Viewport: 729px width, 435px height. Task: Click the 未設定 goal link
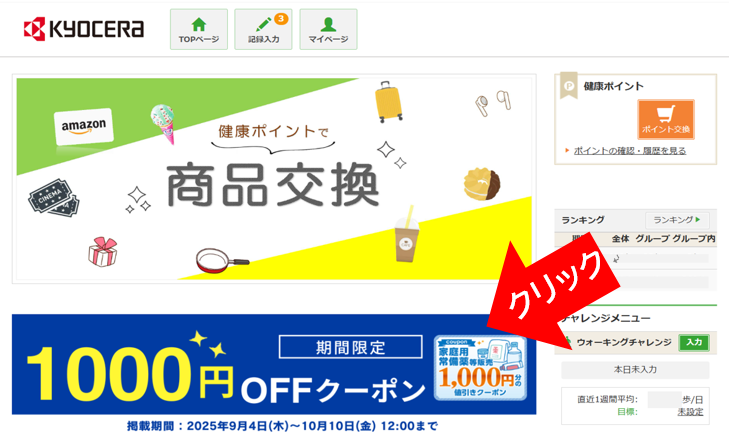pos(690,412)
